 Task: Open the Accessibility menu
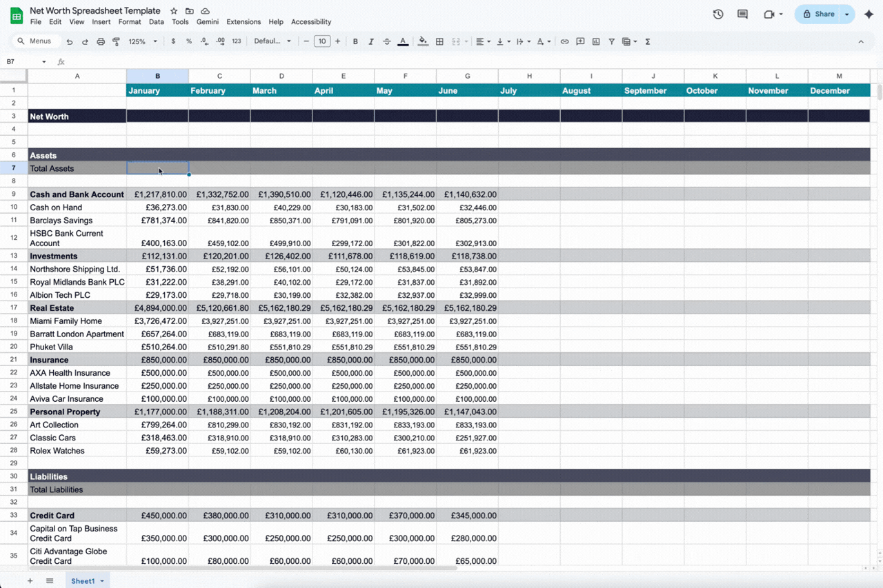[x=311, y=22]
